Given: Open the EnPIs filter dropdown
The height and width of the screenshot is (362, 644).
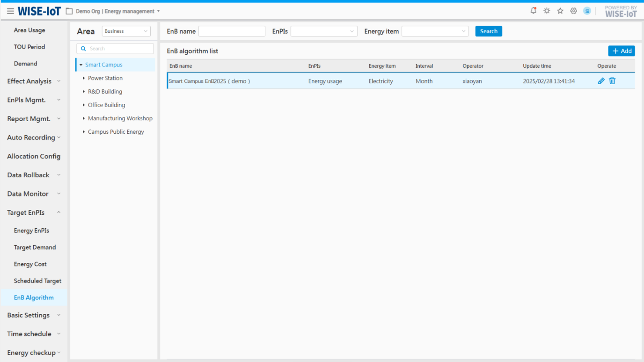Looking at the screenshot, I should [324, 31].
